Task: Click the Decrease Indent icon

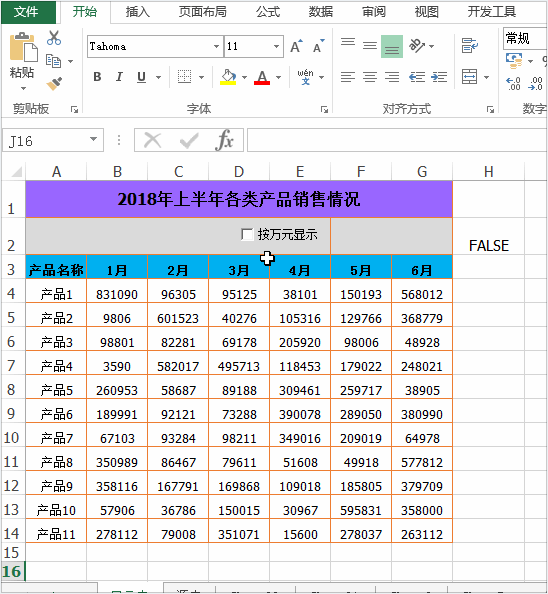Action: (417, 77)
